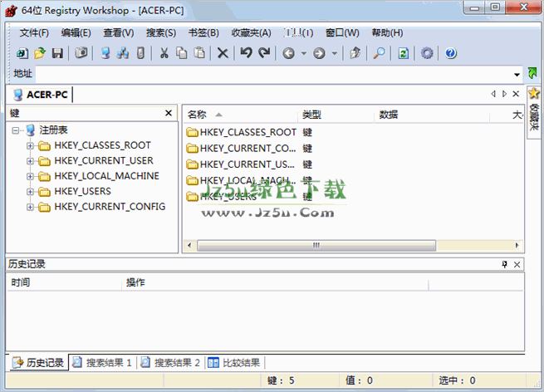Click the scrollbar left arrow in value list
544x392 pixels.
pyautogui.click(x=189, y=245)
